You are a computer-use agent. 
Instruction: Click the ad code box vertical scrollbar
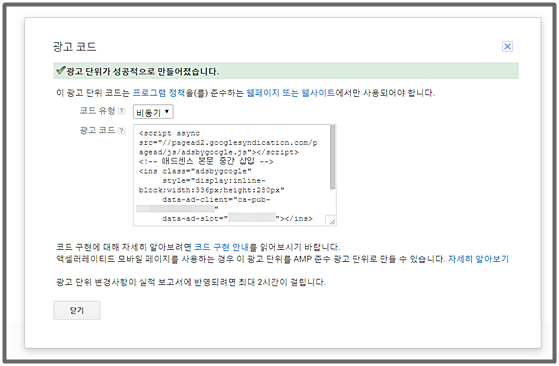point(332,157)
